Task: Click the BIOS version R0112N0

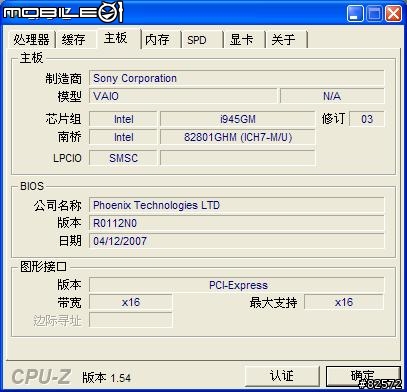Action: point(237,223)
